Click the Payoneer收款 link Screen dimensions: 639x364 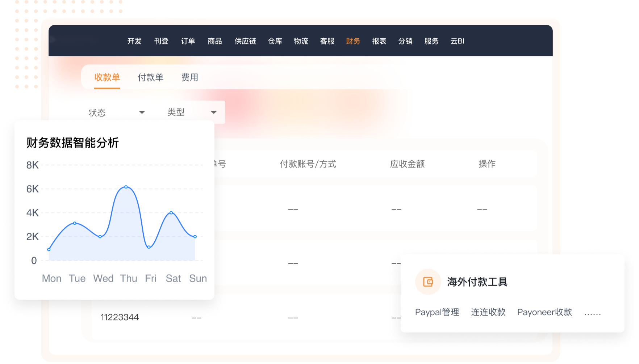point(544,312)
